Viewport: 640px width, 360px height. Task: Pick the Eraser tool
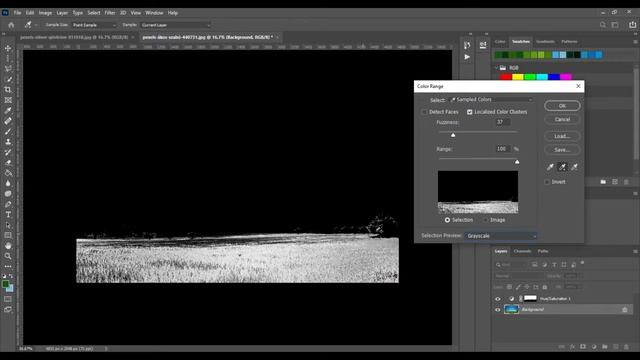pos(8,162)
